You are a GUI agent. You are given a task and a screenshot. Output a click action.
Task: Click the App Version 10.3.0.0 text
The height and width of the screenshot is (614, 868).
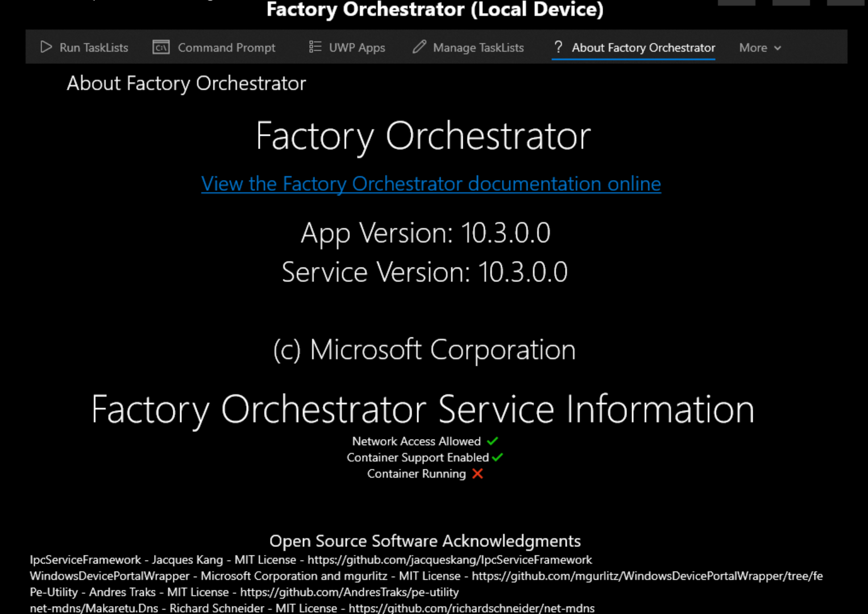click(x=425, y=233)
